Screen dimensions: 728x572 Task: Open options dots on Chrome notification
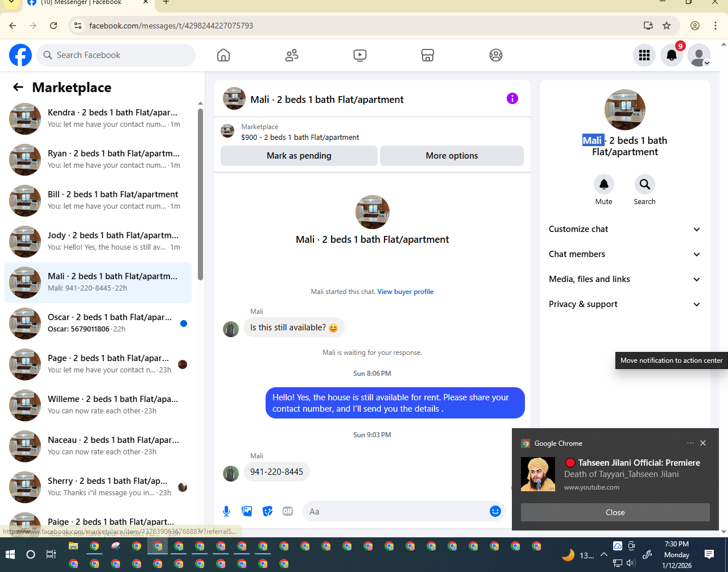click(690, 443)
